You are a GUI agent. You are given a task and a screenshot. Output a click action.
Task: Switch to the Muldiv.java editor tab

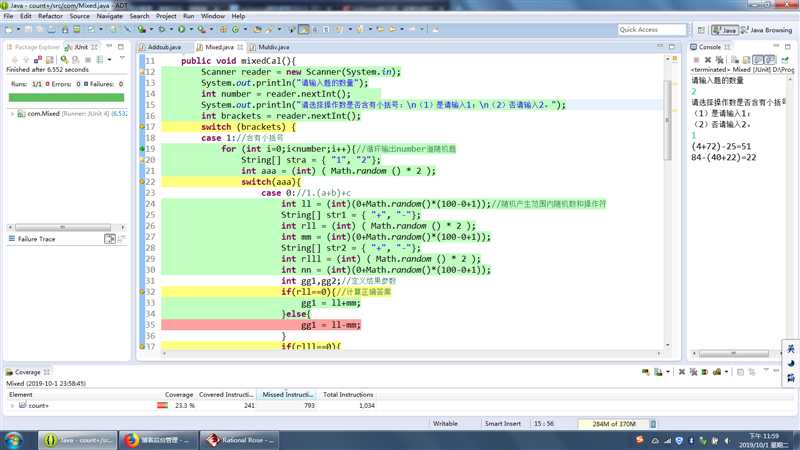[270, 47]
